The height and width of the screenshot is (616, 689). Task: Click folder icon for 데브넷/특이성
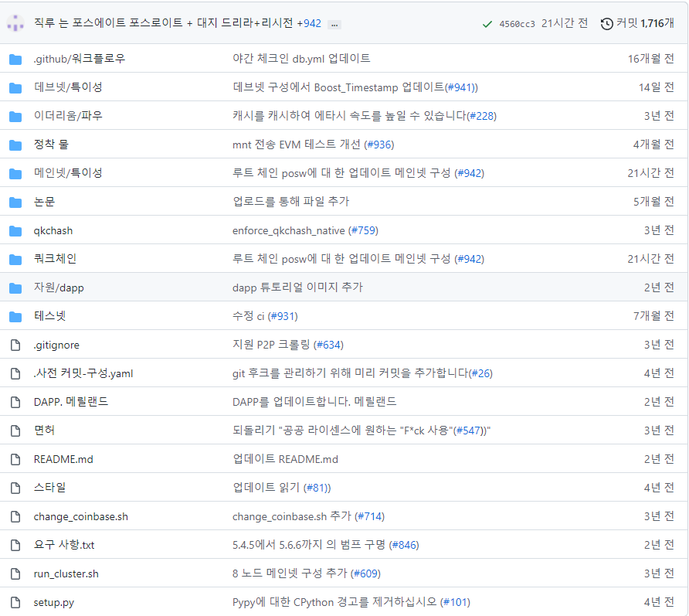[15, 87]
